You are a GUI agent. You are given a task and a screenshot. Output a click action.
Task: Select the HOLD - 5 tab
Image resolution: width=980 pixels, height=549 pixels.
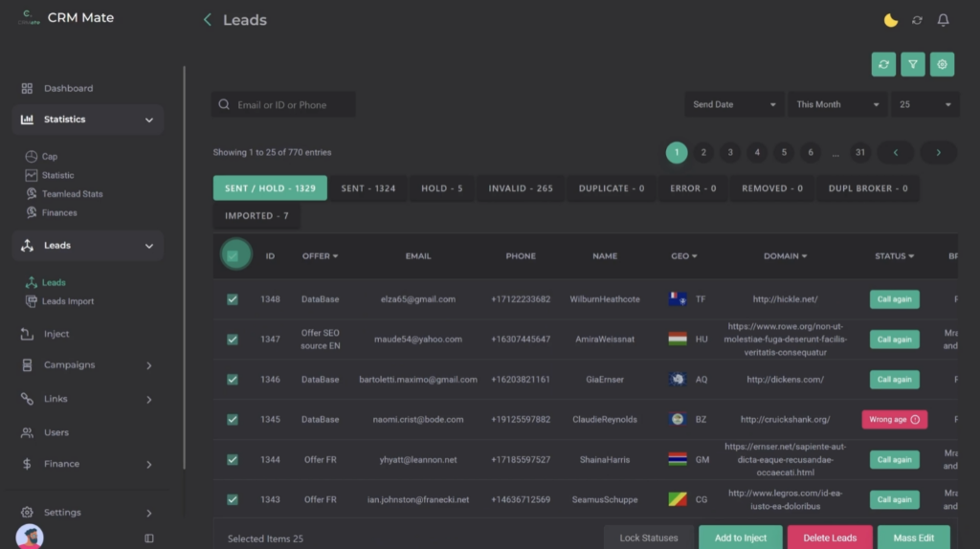click(x=442, y=188)
